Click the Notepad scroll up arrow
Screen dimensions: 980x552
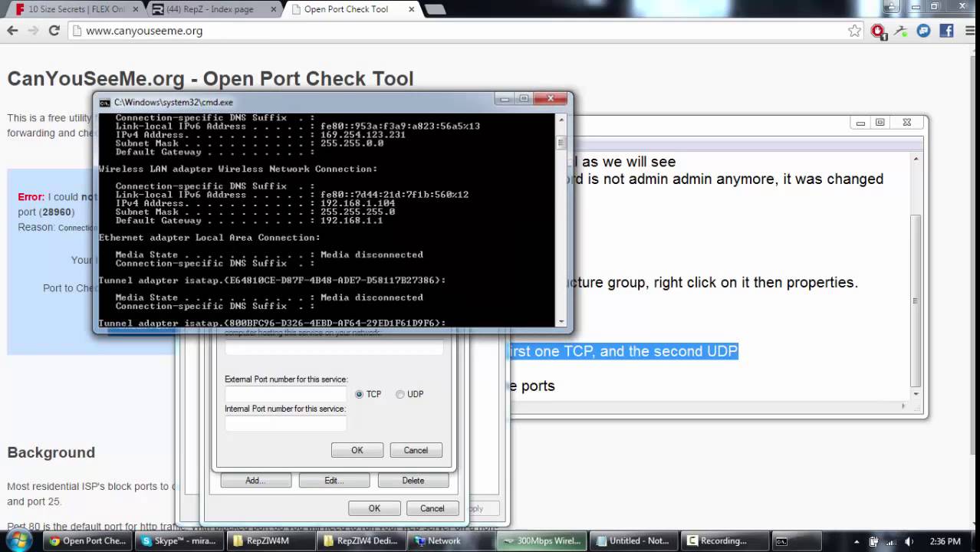click(x=915, y=159)
